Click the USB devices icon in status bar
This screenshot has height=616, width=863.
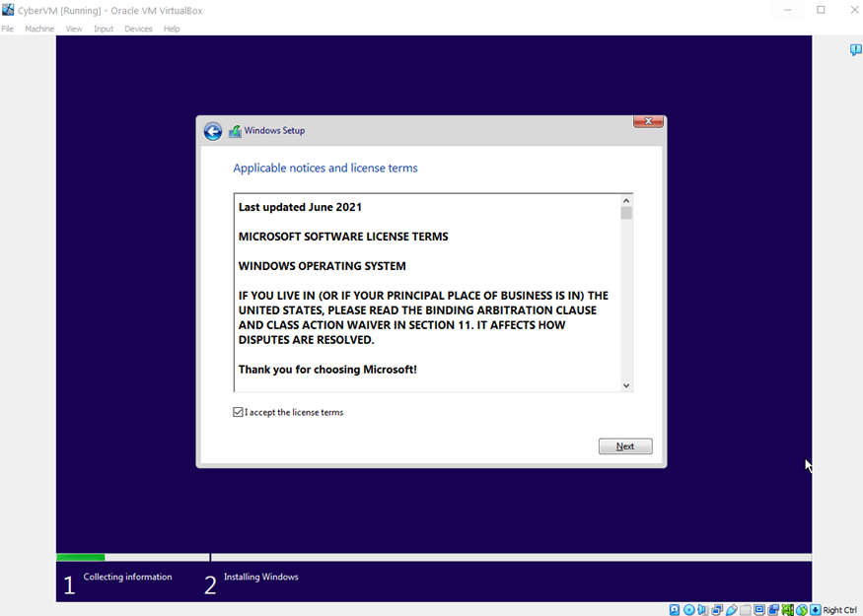coord(731,610)
